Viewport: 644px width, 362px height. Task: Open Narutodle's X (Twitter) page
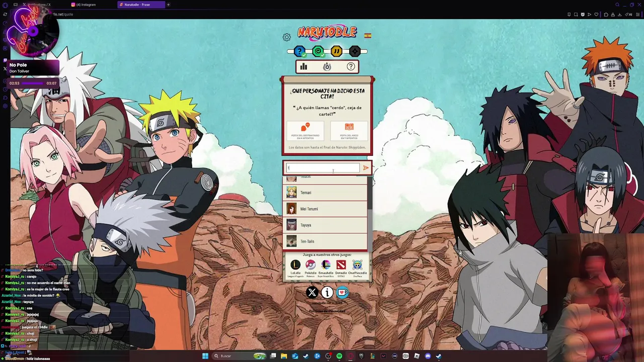point(312,292)
